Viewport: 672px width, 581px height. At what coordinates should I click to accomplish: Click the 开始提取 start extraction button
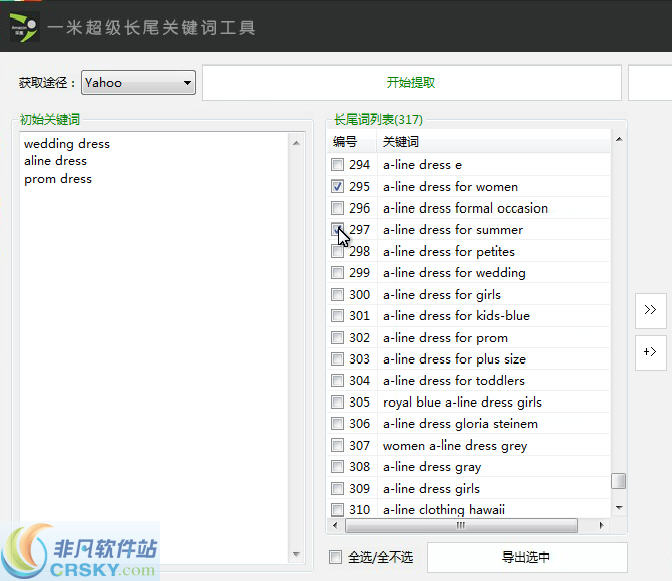click(x=411, y=83)
